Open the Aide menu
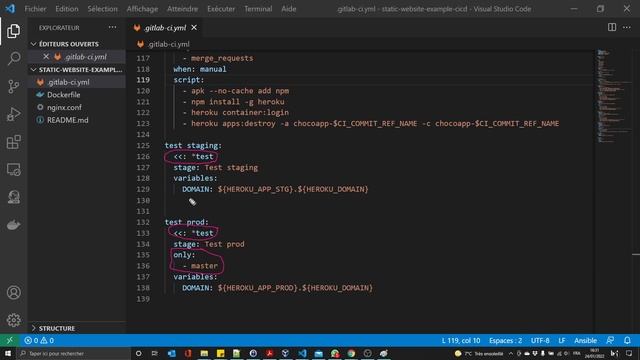Screen dimensions: 640x360 pyautogui.click(x=289, y=9)
